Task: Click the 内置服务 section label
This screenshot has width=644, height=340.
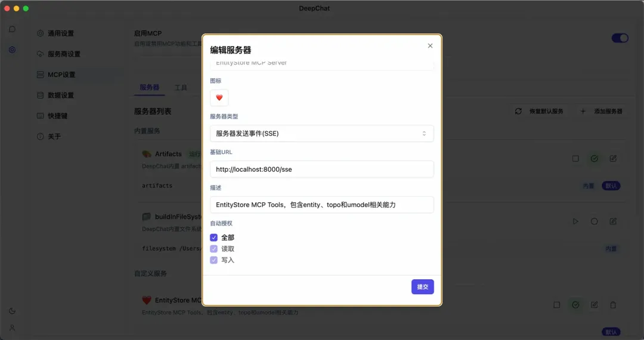Action: [x=147, y=131]
